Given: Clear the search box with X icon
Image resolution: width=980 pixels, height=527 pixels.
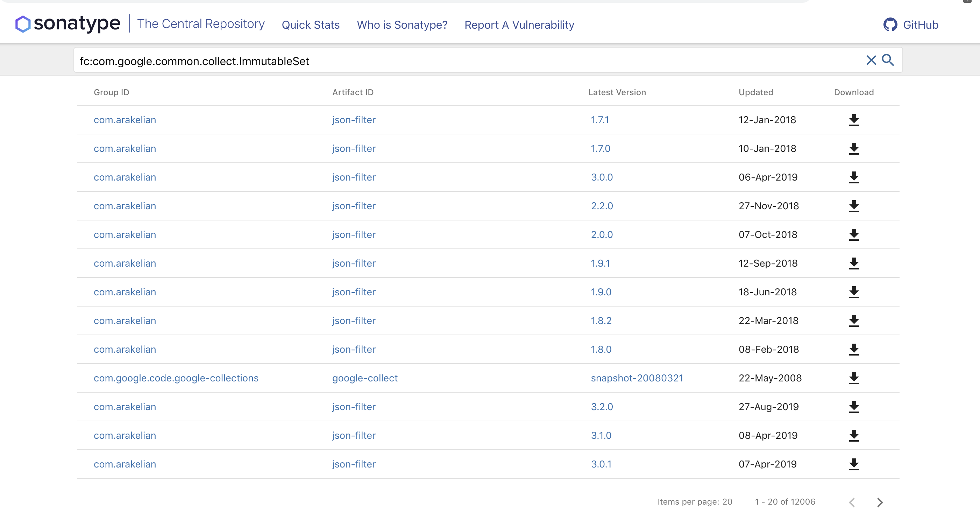Looking at the screenshot, I should [x=871, y=60].
